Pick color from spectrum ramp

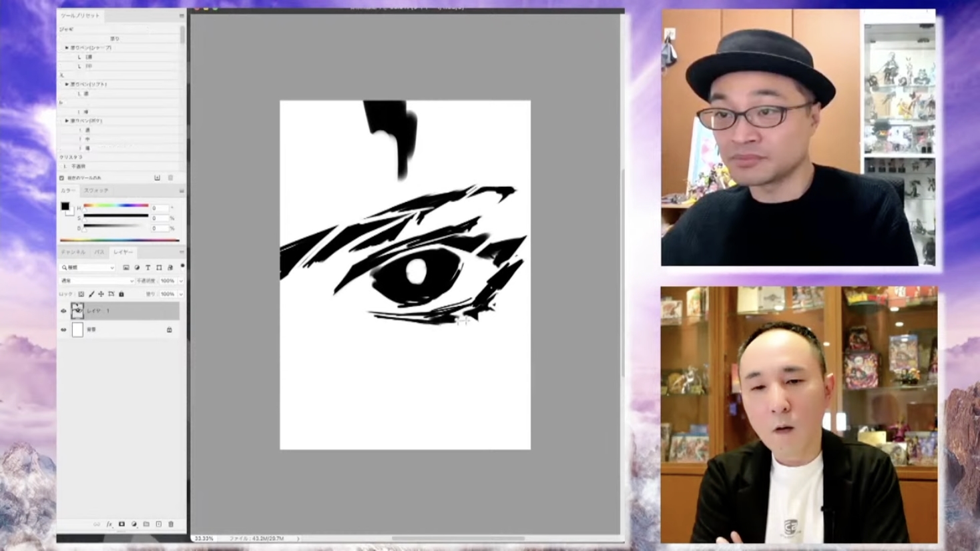click(119, 240)
